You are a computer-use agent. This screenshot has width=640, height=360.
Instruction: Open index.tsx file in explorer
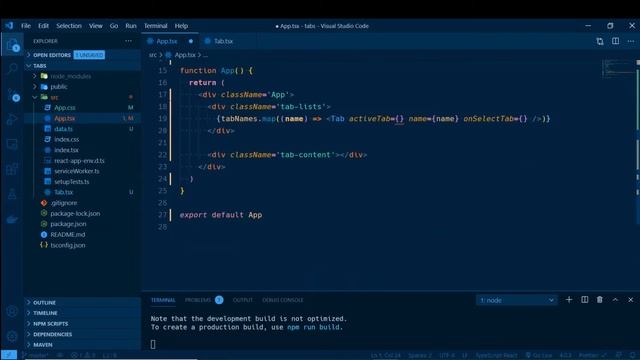click(66, 150)
